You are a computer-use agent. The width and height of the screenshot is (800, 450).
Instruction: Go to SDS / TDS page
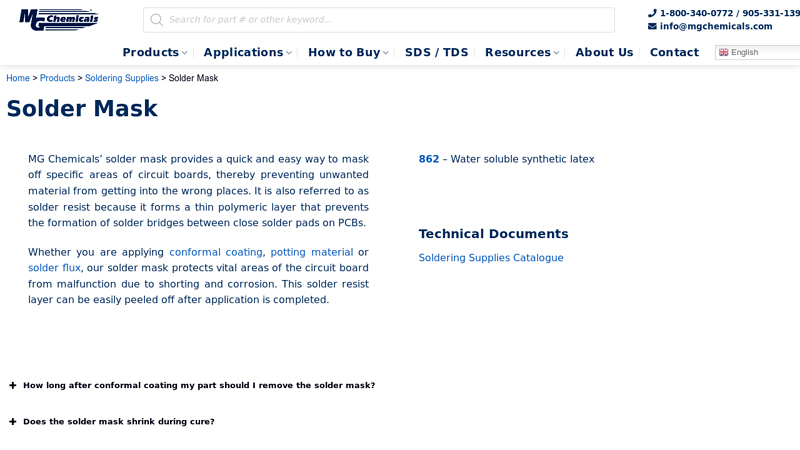pyautogui.click(x=436, y=53)
